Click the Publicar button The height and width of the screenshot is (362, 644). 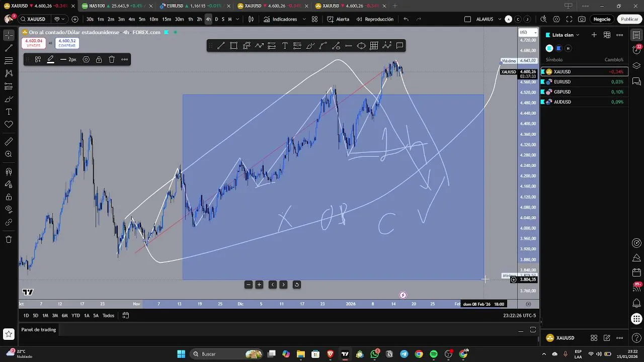[629, 19]
